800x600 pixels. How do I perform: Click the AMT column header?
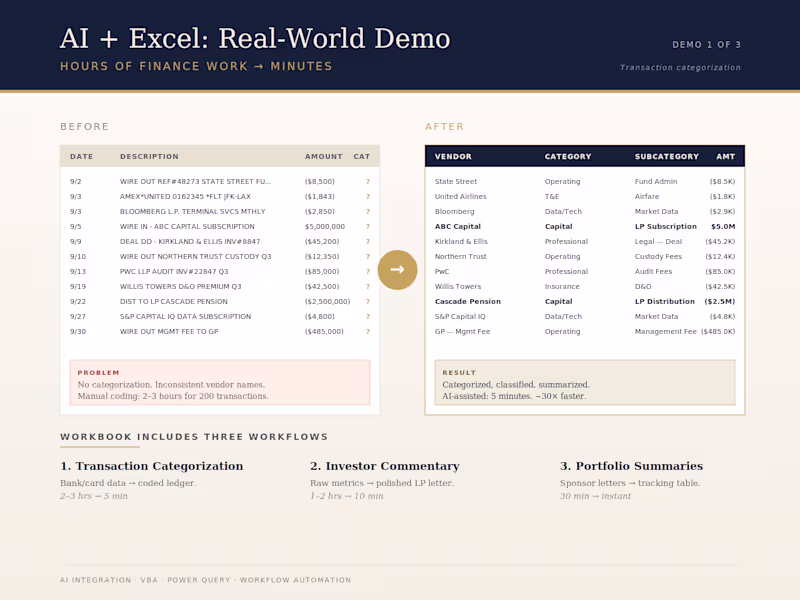click(726, 157)
